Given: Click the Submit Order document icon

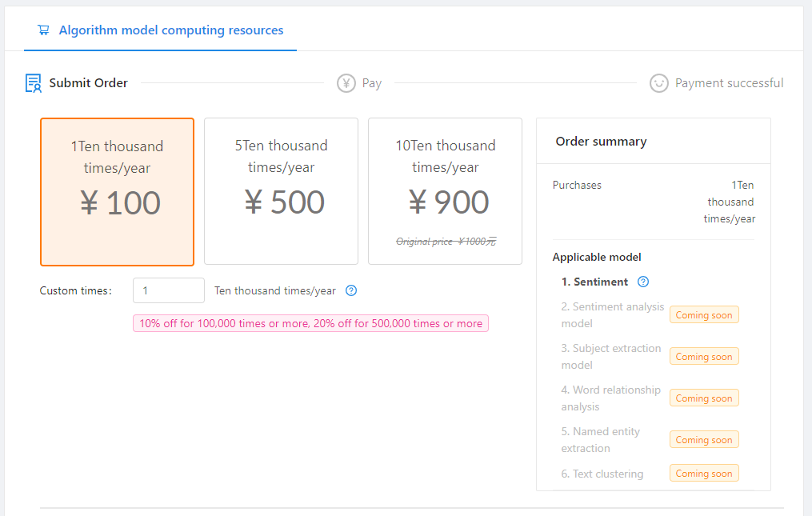Looking at the screenshot, I should pos(33,83).
